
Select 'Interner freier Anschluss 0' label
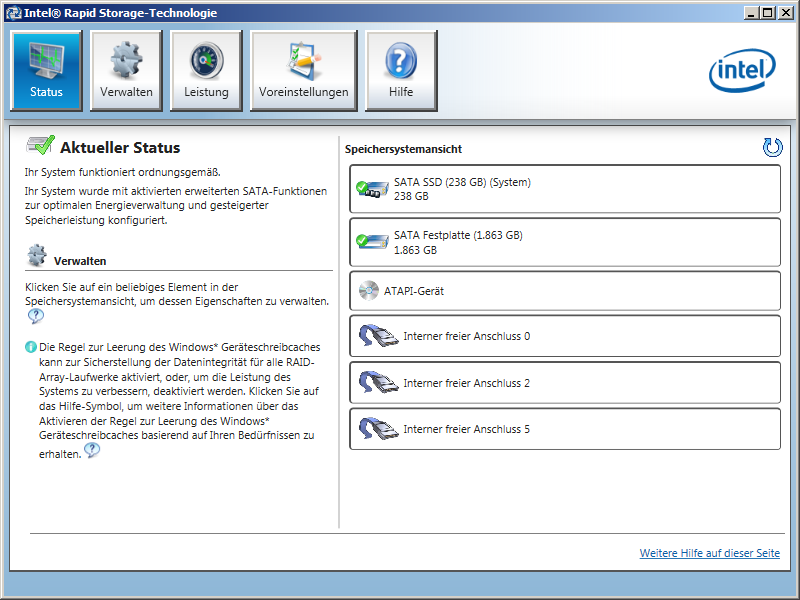click(x=466, y=336)
